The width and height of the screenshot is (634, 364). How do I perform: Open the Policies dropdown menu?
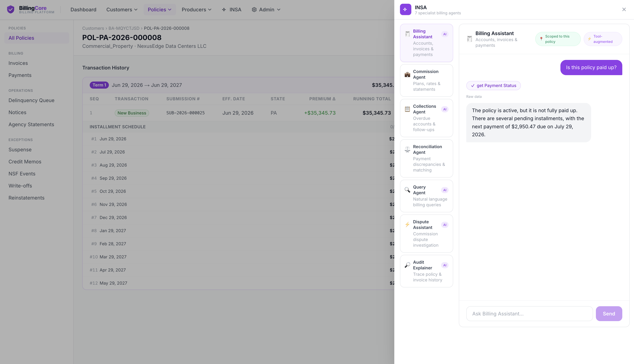[160, 10]
